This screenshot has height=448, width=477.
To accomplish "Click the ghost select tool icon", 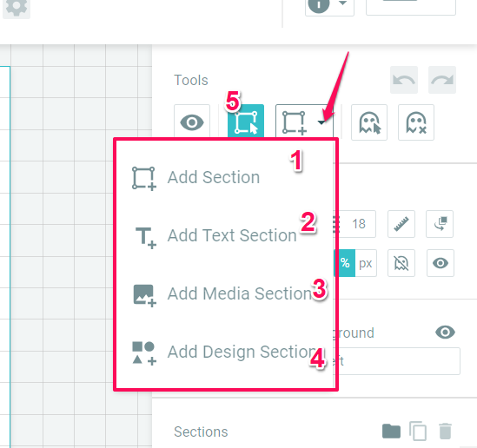I will click(x=369, y=122).
